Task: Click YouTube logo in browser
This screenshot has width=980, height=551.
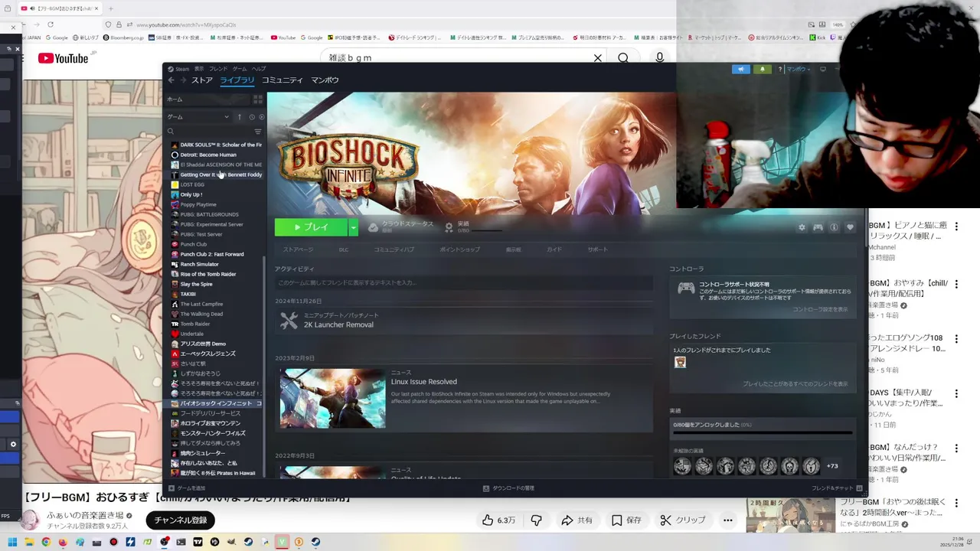Action: tap(64, 58)
